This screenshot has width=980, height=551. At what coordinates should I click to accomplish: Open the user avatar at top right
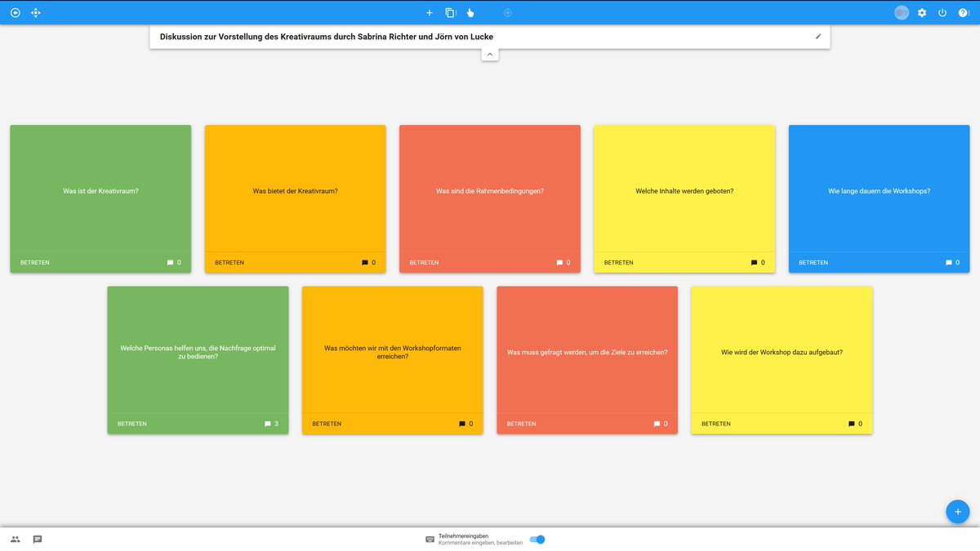902,12
